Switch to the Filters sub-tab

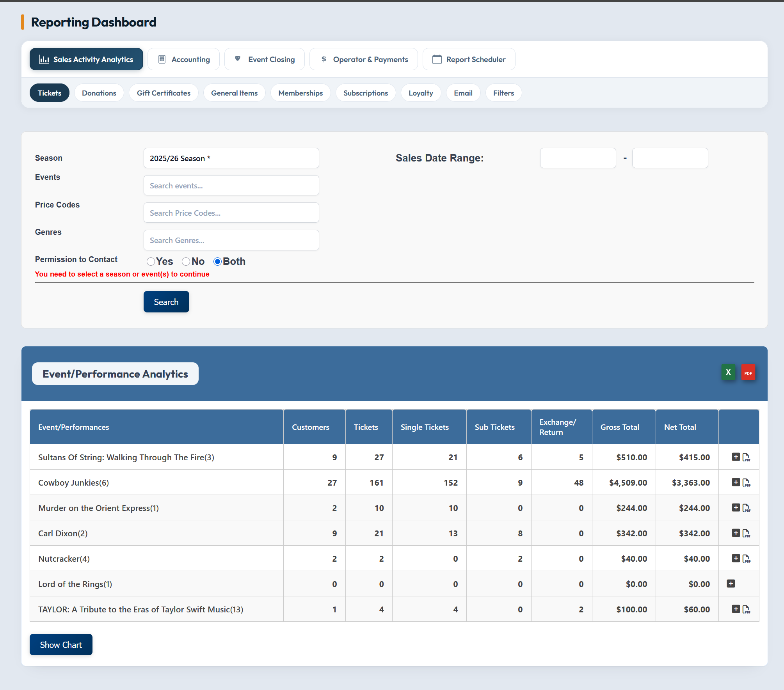coord(503,93)
